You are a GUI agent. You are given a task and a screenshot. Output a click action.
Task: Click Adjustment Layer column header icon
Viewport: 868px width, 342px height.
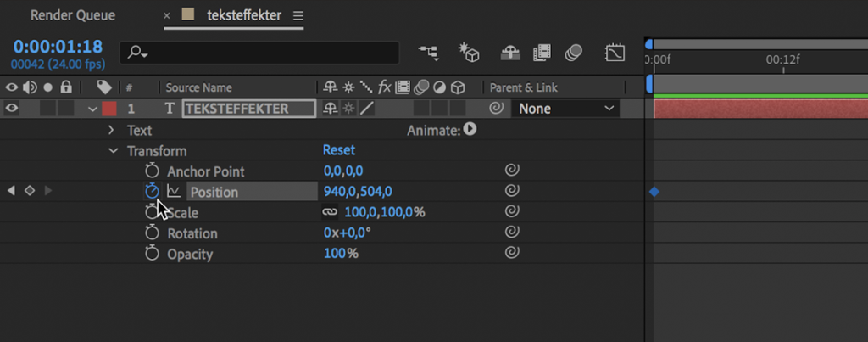pyautogui.click(x=440, y=87)
